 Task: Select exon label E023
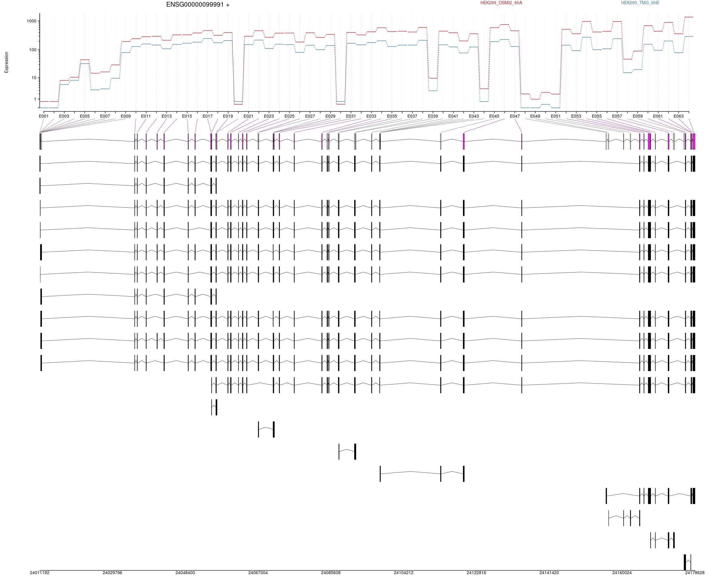tap(269, 116)
